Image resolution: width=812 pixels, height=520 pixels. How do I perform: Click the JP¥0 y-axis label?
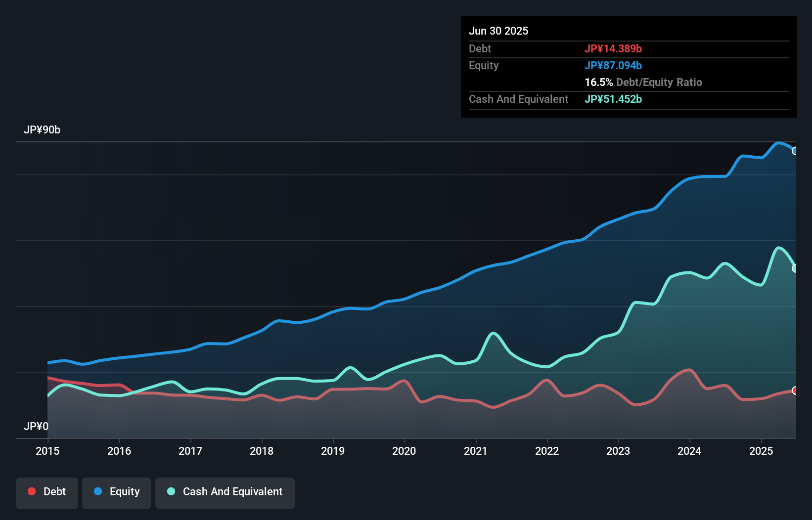36,426
